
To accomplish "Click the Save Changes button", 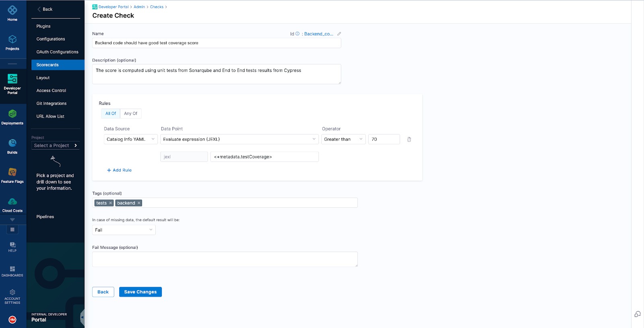I will 140,292.
